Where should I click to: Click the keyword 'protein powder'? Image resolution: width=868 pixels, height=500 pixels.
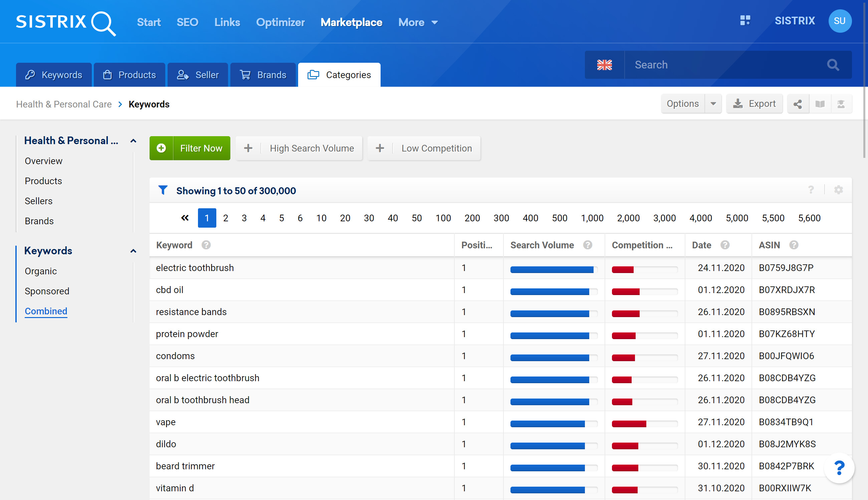coord(187,334)
